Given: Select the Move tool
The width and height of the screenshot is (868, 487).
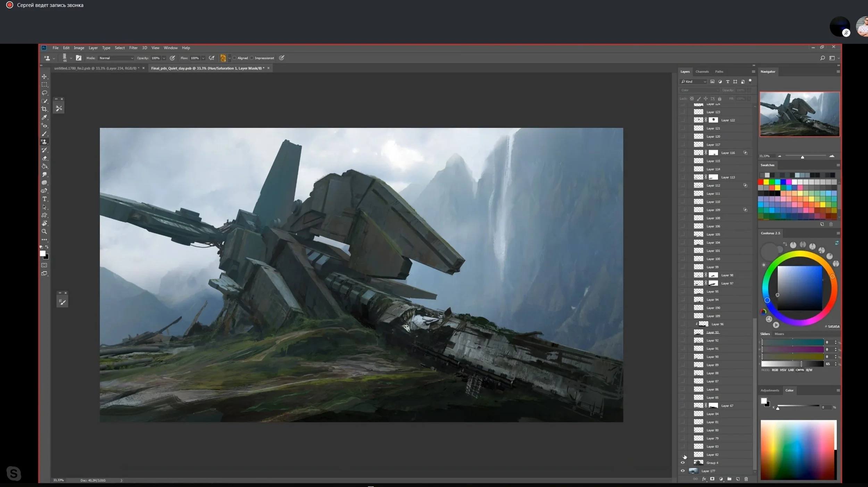Looking at the screenshot, I should tap(44, 76).
